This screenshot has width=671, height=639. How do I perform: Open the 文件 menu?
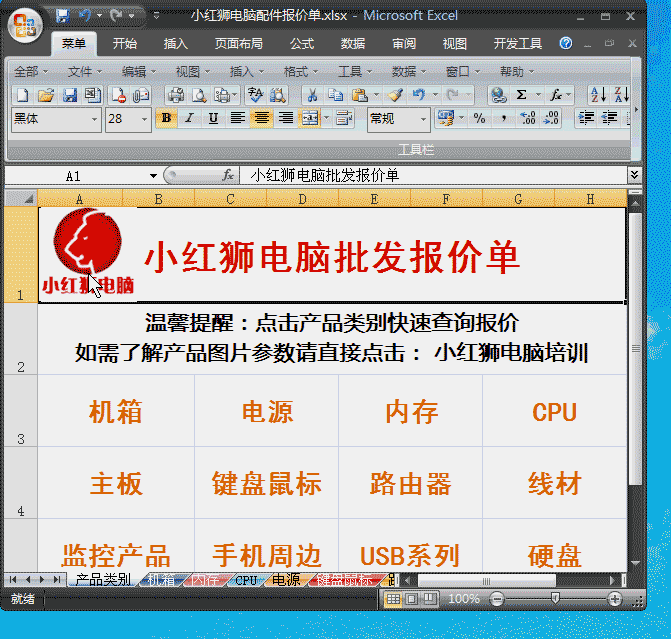(84, 71)
